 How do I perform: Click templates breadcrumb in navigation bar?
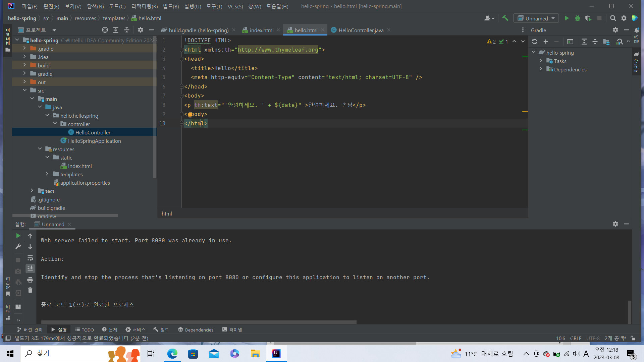114,18
